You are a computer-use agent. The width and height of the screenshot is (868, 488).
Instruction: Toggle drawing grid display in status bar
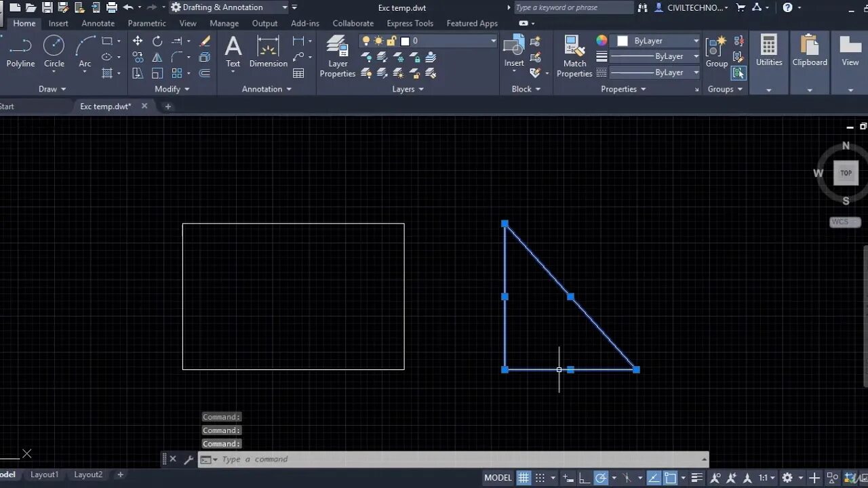point(524,478)
